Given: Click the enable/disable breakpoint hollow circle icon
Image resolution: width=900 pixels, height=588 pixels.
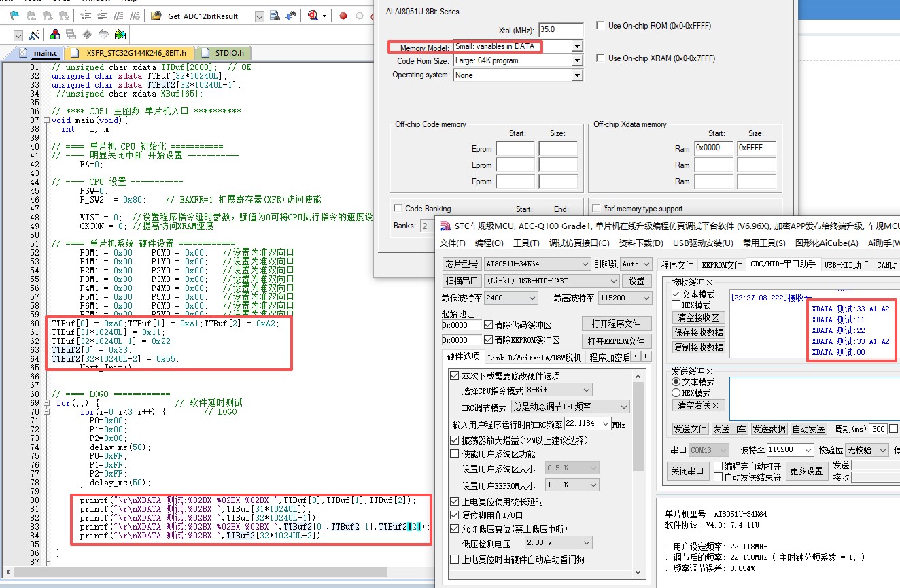Looking at the screenshot, I should (360, 16).
